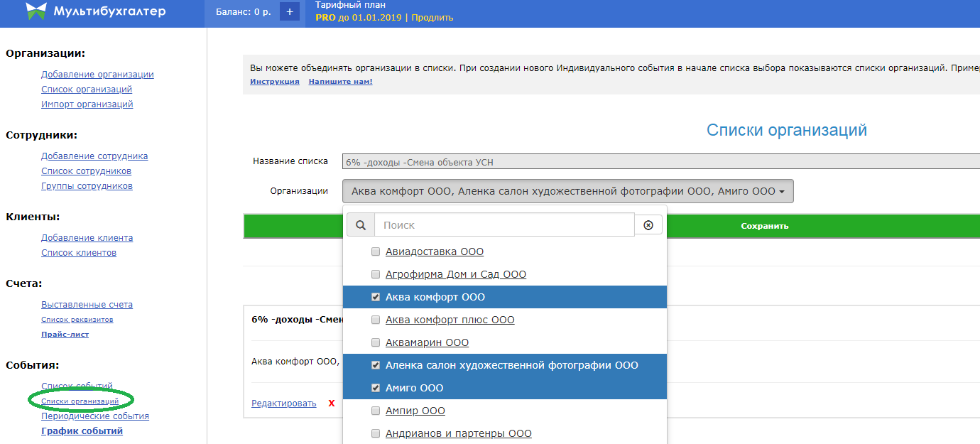This screenshot has width=980, height=444.
Task: Click the green Сохранить button
Action: point(764,226)
